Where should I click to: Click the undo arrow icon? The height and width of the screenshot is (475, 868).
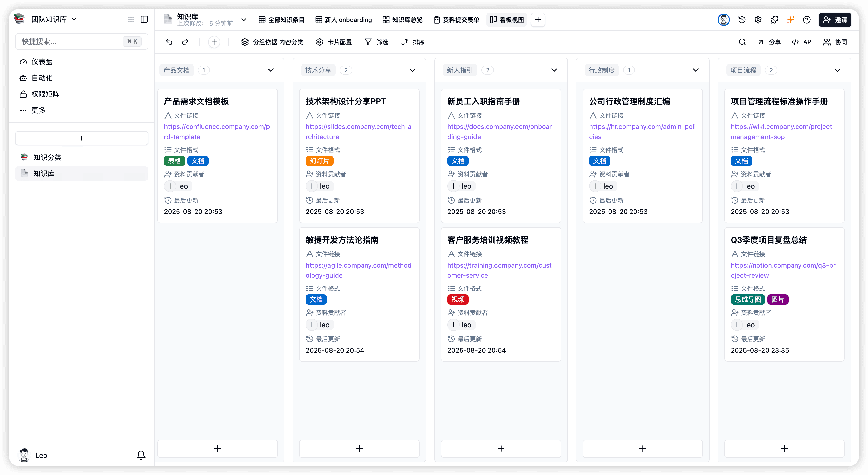(x=169, y=42)
